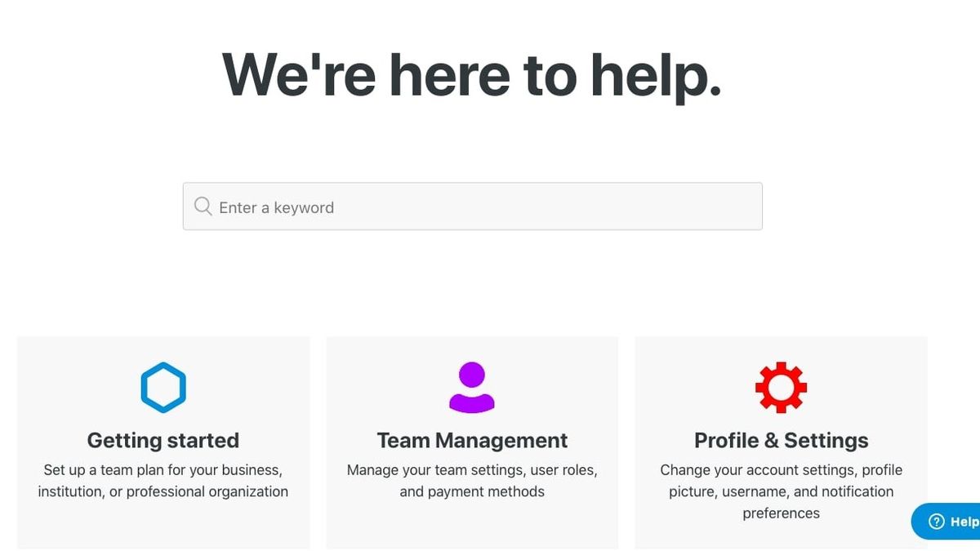Click the question mark icon on Help widget

(x=937, y=522)
